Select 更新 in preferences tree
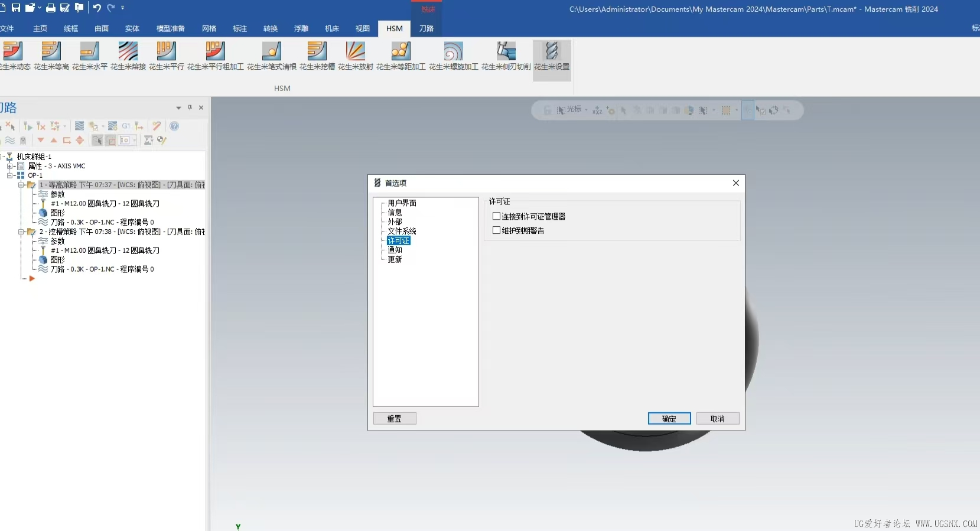The height and width of the screenshot is (531, 980). pyautogui.click(x=395, y=260)
